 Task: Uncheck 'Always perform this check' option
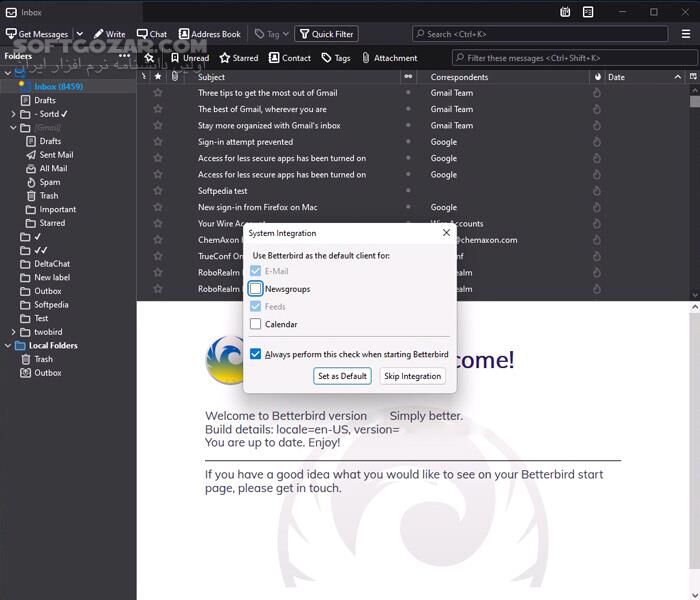pos(256,354)
